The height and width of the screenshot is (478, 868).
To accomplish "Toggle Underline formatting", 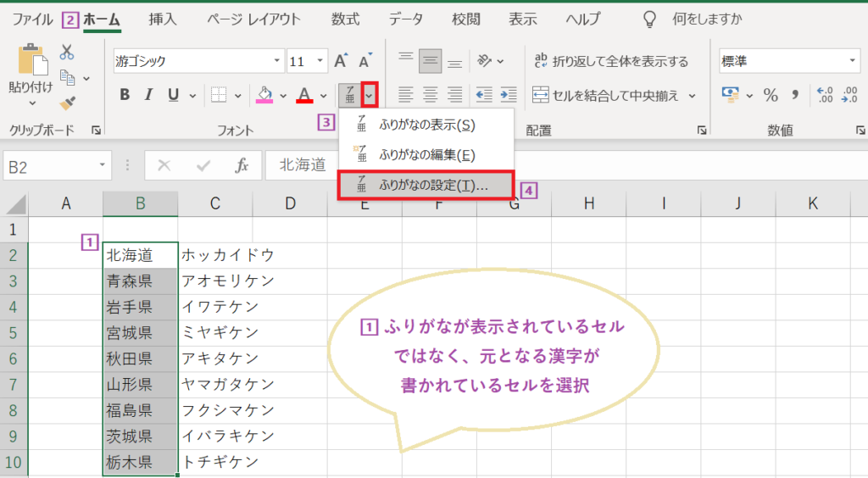I will [x=173, y=95].
